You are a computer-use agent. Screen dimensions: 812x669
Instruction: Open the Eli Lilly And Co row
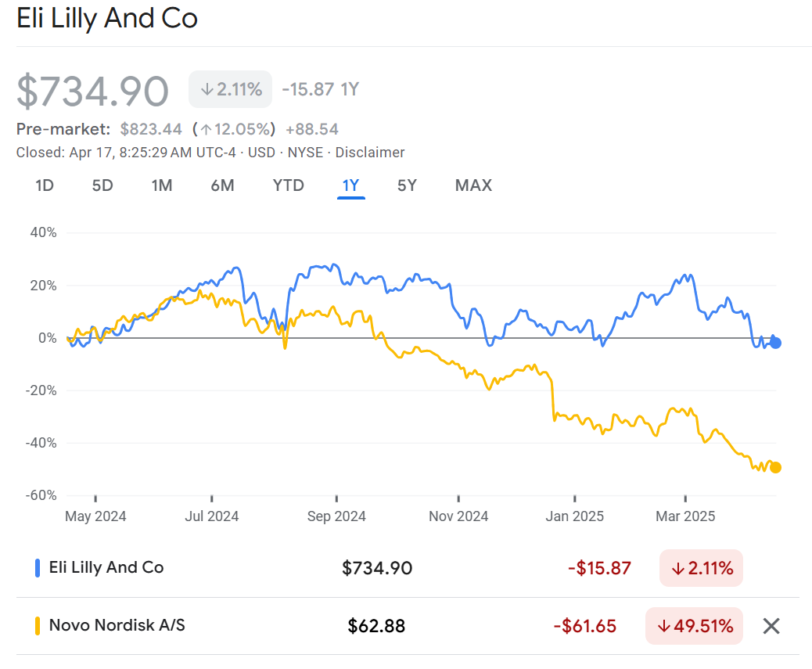click(x=106, y=568)
